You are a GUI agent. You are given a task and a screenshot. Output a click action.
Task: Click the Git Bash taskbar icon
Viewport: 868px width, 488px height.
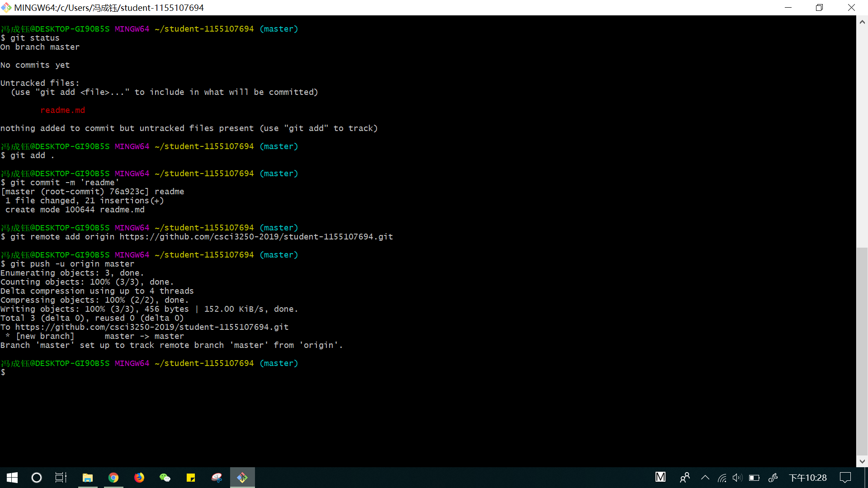(242, 478)
